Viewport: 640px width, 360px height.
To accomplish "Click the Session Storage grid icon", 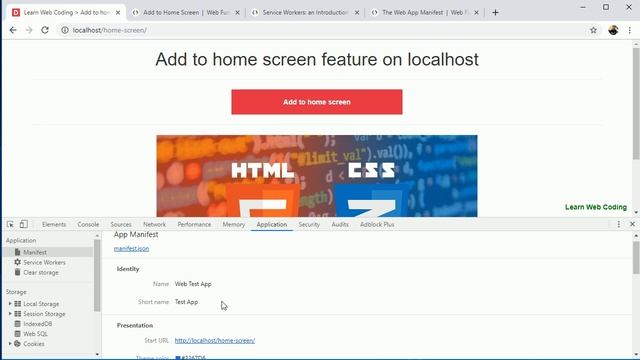I will point(18,314).
